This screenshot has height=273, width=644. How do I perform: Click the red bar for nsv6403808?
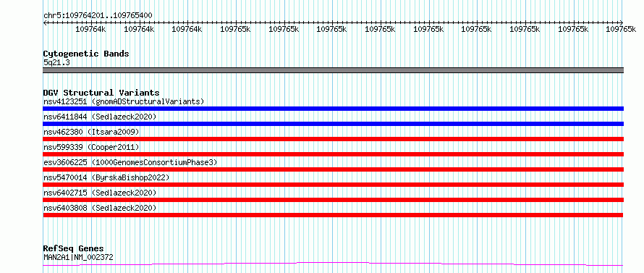(333, 215)
